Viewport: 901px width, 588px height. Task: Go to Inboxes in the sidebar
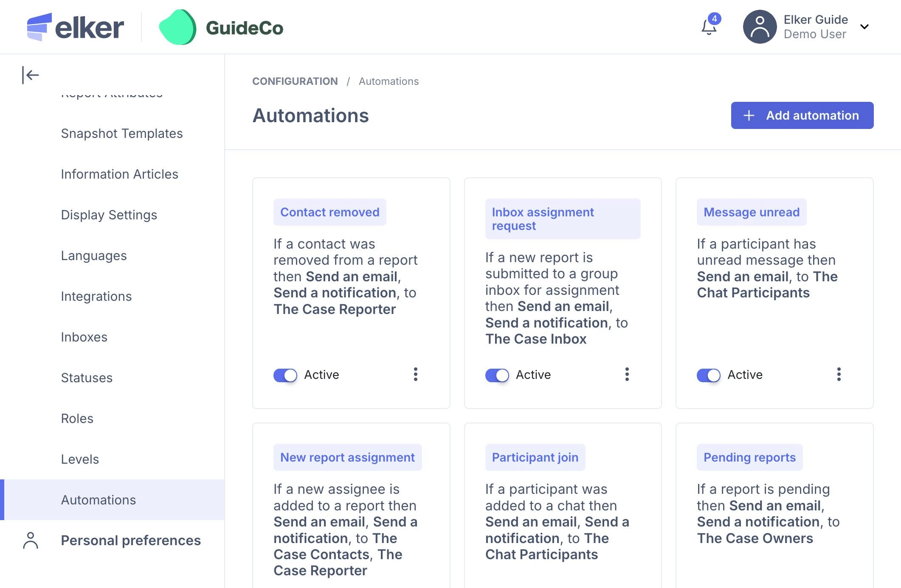[84, 337]
